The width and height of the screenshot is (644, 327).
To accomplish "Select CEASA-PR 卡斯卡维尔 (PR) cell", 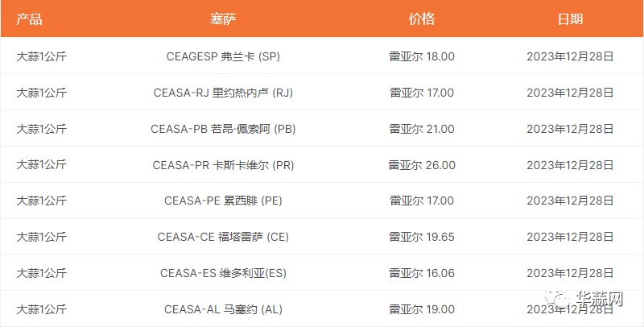I will pyautogui.click(x=223, y=165).
